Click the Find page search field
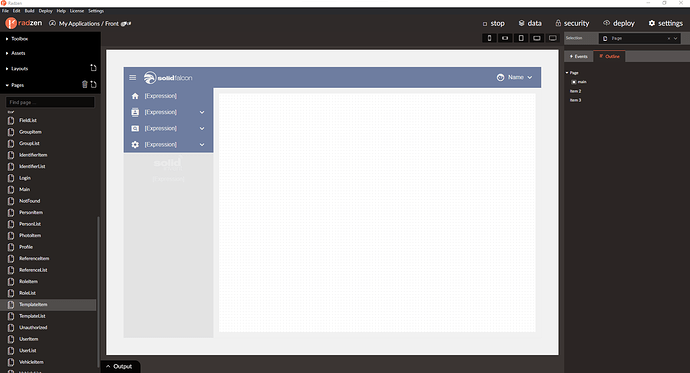 point(50,102)
